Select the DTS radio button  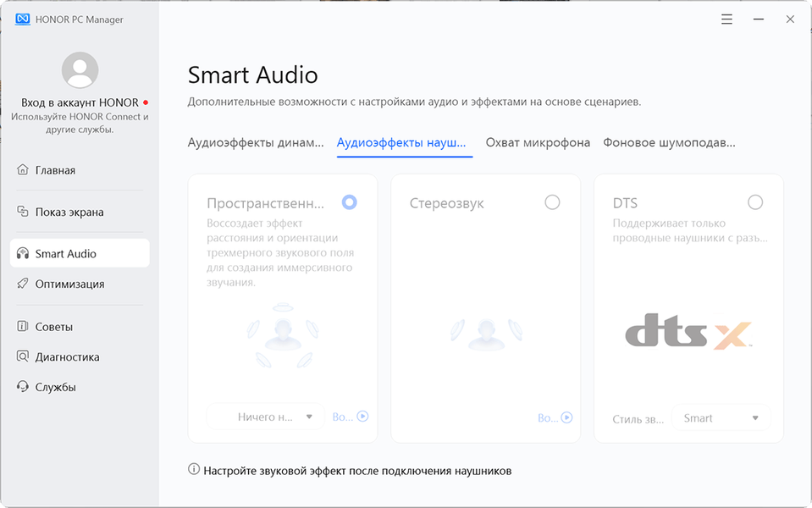(755, 202)
